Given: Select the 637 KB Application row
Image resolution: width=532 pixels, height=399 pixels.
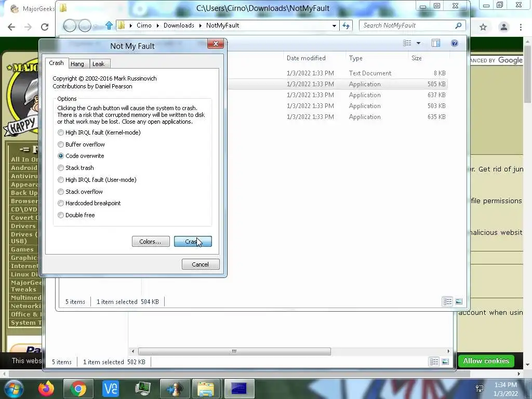Looking at the screenshot, I should 338,95.
